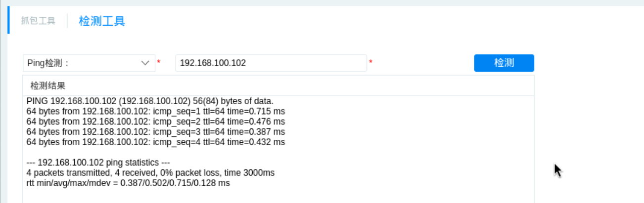Viewport: 644px width, 203px height.
Task: Click the rtt min/avg/max/mdev line
Action: tap(128, 183)
